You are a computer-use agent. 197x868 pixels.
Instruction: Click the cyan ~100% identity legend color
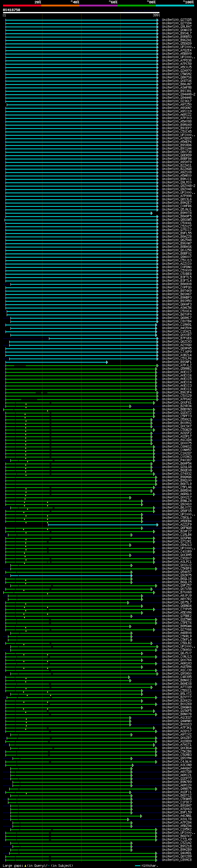click(175, 6)
